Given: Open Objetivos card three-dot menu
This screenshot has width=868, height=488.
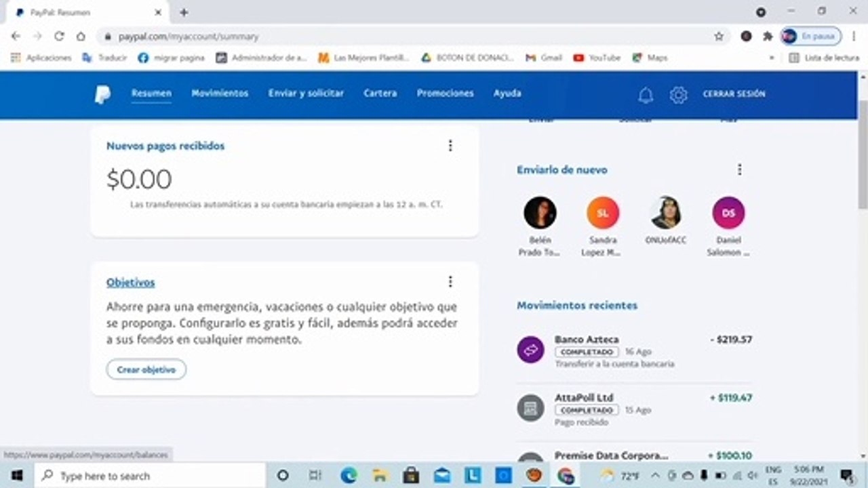Looking at the screenshot, I should point(450,282).
